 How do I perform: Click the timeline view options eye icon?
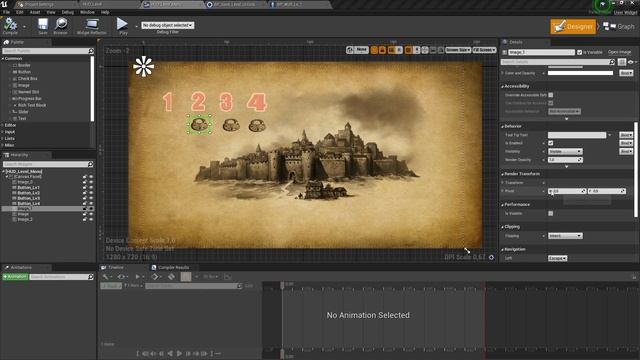tap(121, 277)
